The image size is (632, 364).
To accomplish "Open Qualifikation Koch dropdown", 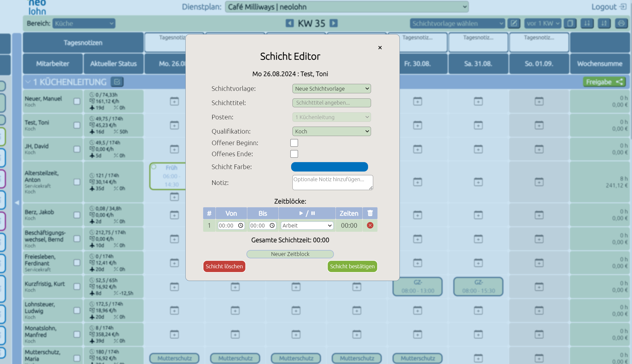I will [x=331, y=131].
